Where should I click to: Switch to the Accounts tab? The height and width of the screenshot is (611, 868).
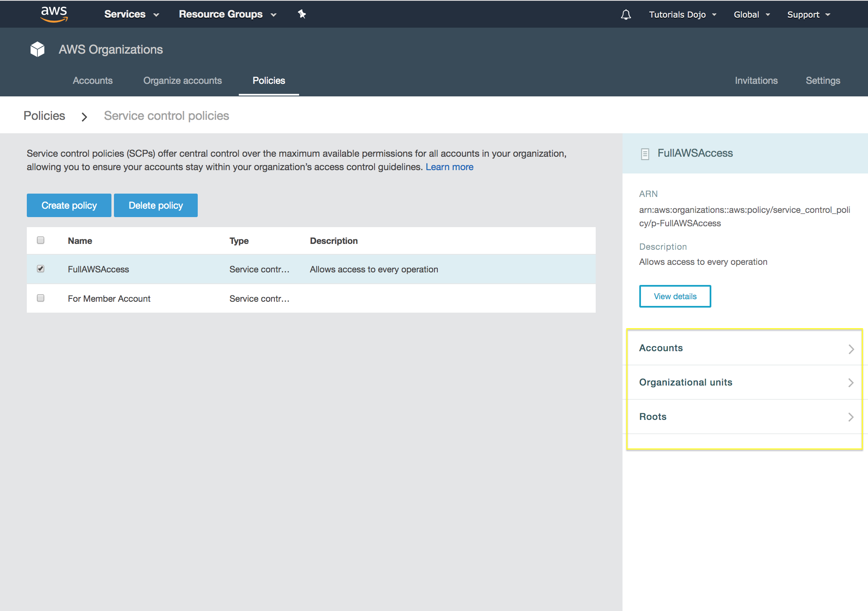click(x=93, y=80)
